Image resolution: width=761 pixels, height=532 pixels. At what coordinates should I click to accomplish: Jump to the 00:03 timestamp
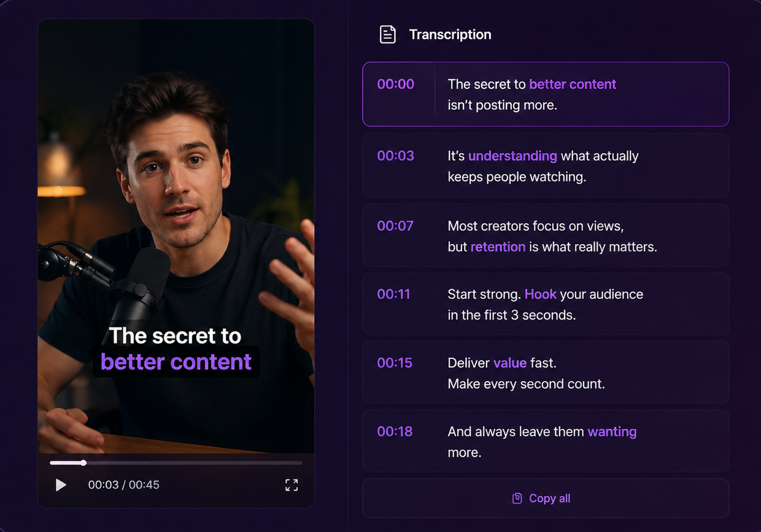(x=395, y=156)
